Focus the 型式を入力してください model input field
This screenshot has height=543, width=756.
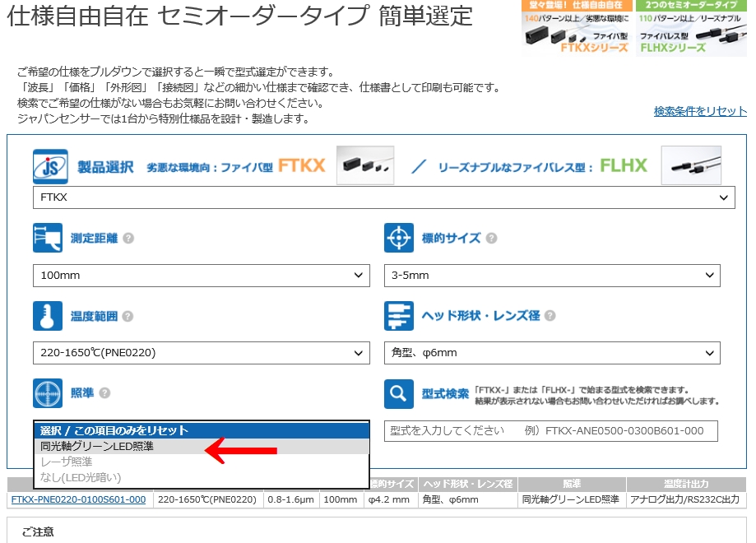[x=551, y=431]
